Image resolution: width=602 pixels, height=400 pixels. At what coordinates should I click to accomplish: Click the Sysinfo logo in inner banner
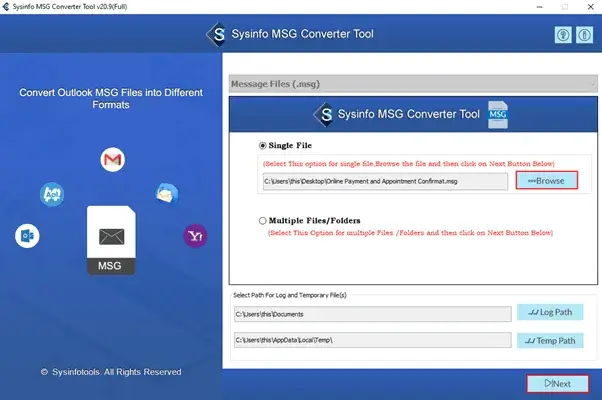[324, 114]
